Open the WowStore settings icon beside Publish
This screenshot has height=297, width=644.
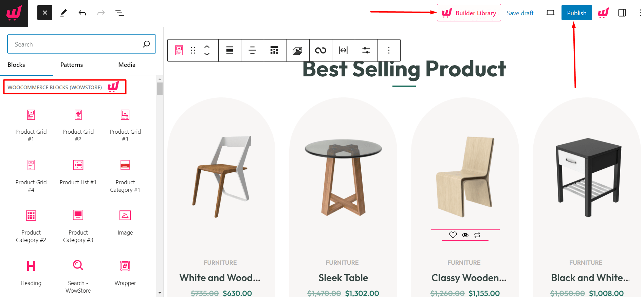tap(603, 13)
